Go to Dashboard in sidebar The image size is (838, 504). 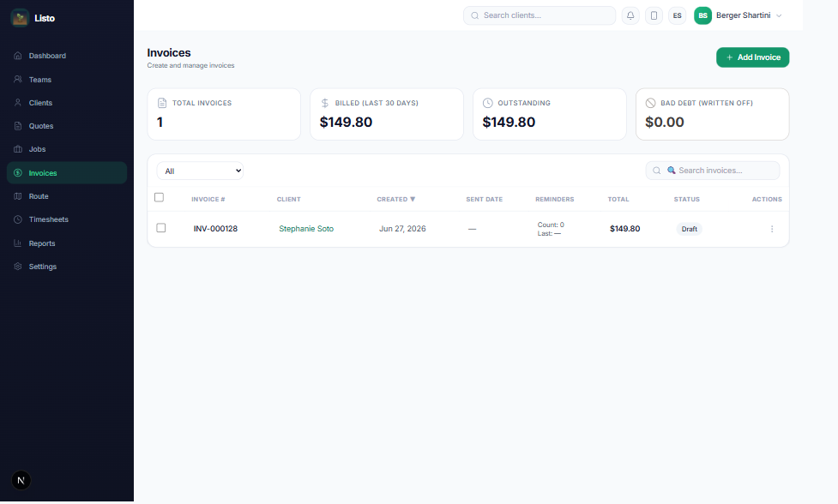click(67, 56)
